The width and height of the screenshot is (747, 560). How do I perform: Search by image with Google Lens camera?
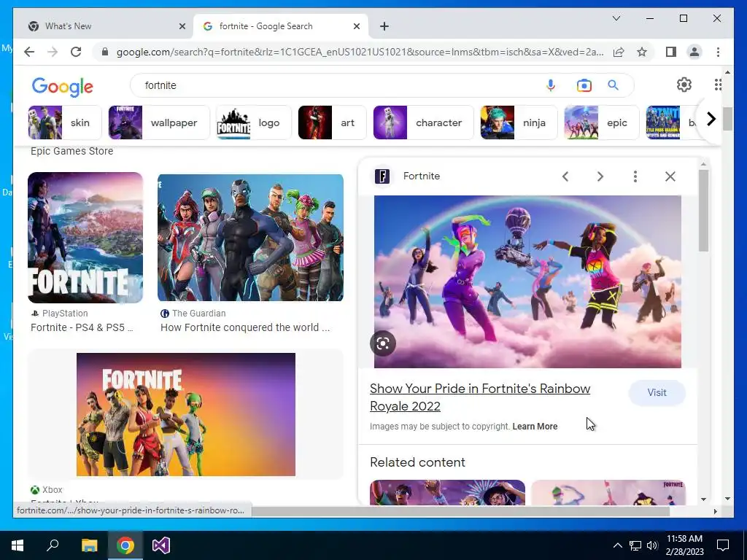pos(584,85)
